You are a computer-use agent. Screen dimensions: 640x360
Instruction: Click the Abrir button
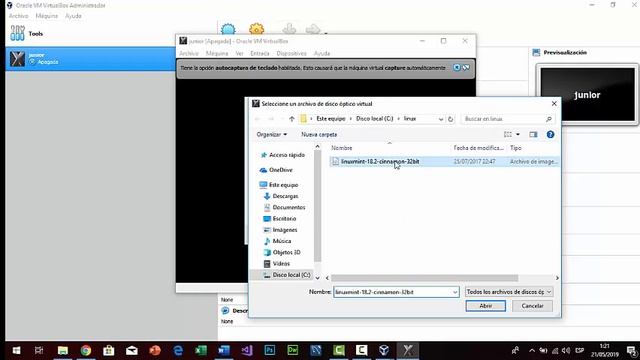(485, 306)
